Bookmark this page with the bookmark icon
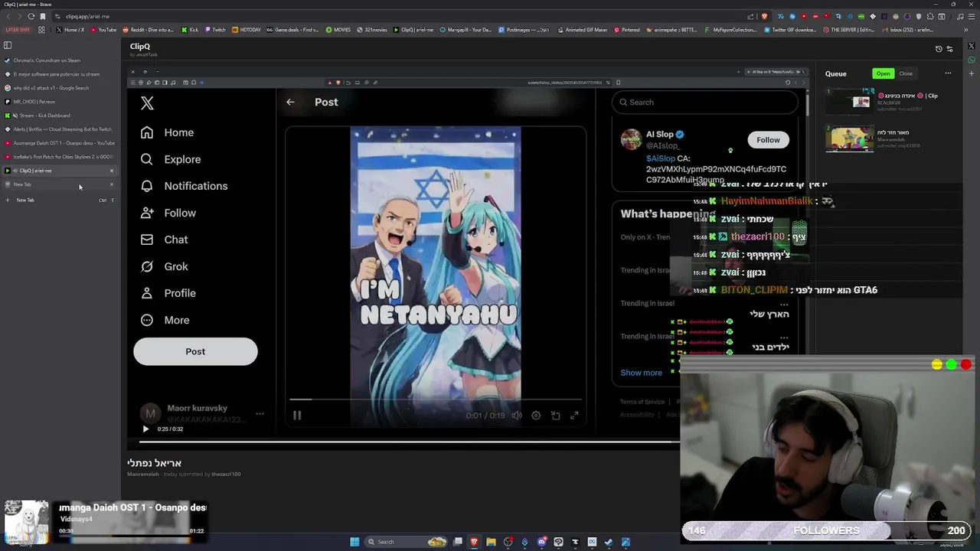This screenshot has height=551, width=980. pos(43,16)
